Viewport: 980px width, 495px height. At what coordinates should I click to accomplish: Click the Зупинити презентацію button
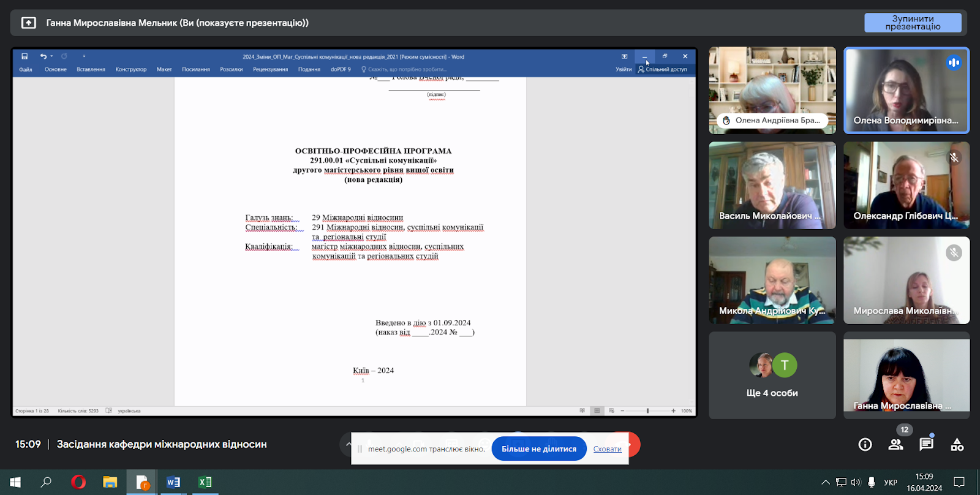[913, 23]
